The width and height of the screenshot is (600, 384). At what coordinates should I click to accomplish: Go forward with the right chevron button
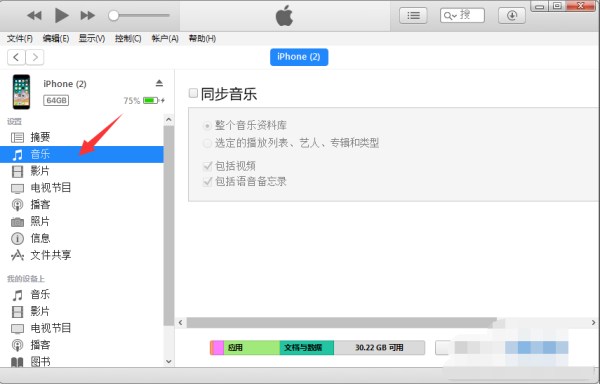pos(35,57)
